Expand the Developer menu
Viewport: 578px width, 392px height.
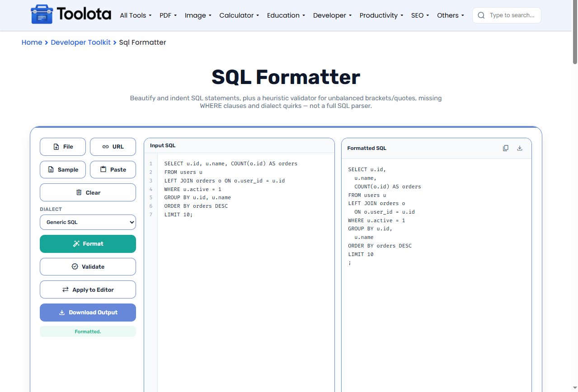pos(332,15)
